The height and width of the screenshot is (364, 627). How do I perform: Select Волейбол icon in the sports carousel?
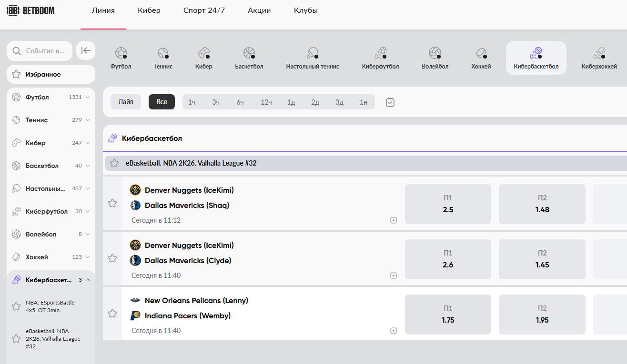click(435, 58)
